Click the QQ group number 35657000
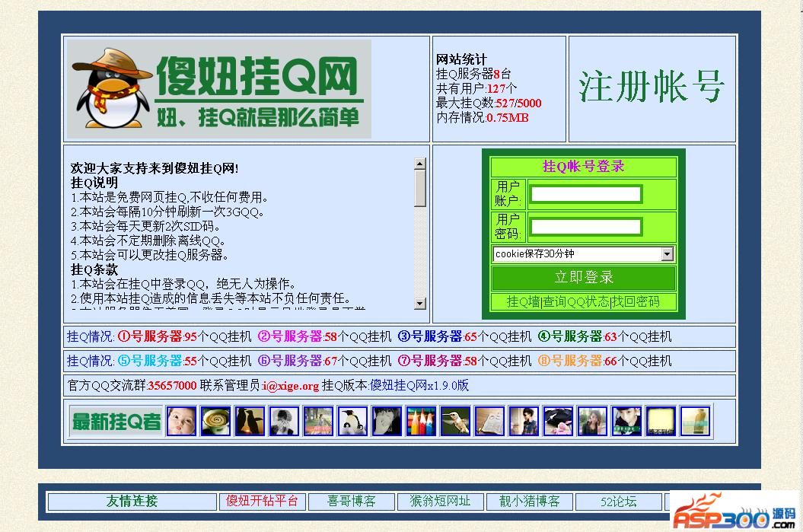The width and height of the screenshot is (803, 532). tap(173, 386)
